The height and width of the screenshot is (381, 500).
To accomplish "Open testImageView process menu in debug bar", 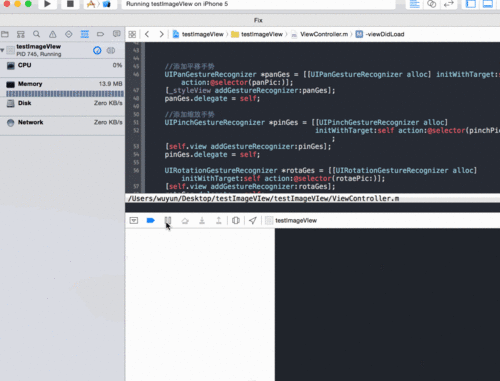I will (x=291, y=220).
